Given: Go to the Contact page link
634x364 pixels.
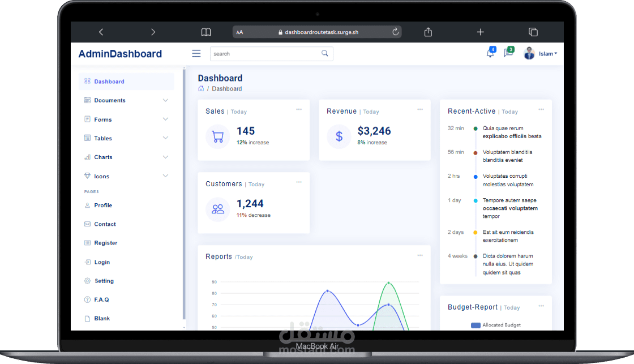Looking at the screenshot, I should tap(105, 224).
